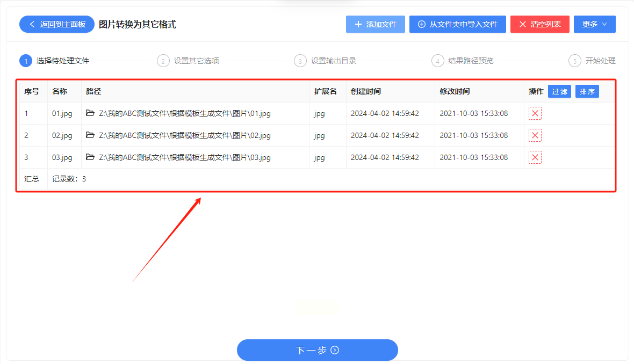This screenshot has width=634, height=364.
Task: Open folder icon for 03.jpg path
Action: (90, 157)
